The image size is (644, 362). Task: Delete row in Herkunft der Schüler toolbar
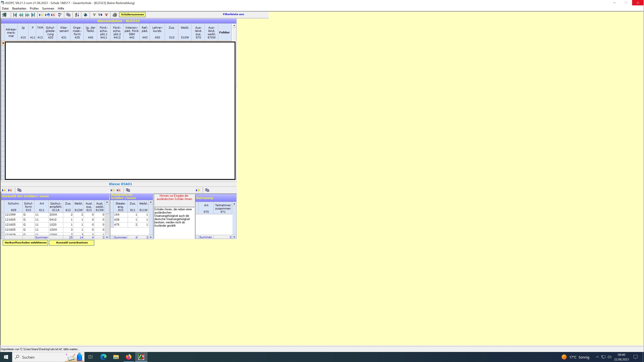tap(10, 190)
